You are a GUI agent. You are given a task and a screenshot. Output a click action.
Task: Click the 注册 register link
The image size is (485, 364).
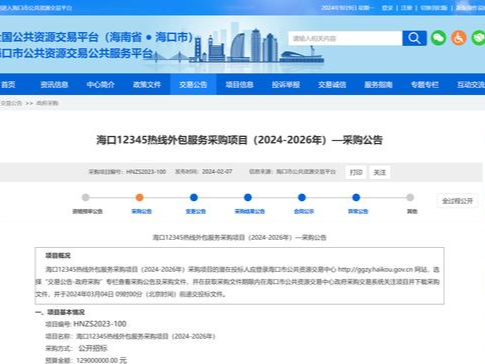coord(406,8)
